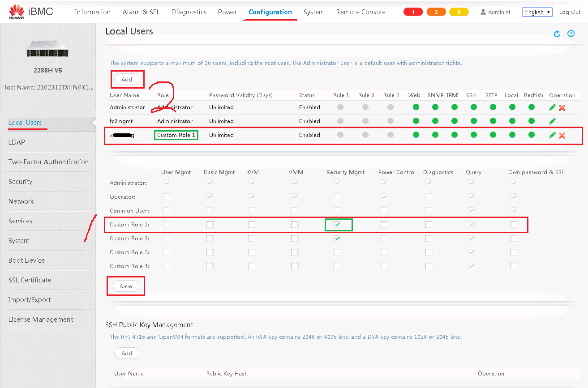Open Services in the sidebar
Viewport: 588px width, 388px height.
point(20,221)
